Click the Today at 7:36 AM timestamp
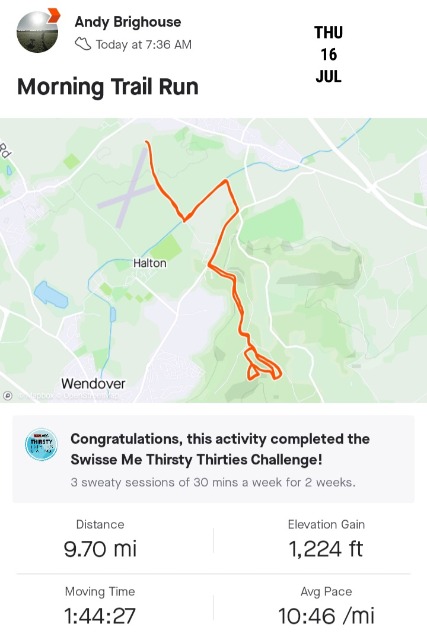The image size is (427, 640). pyautogui.click(x=144, y=44)
